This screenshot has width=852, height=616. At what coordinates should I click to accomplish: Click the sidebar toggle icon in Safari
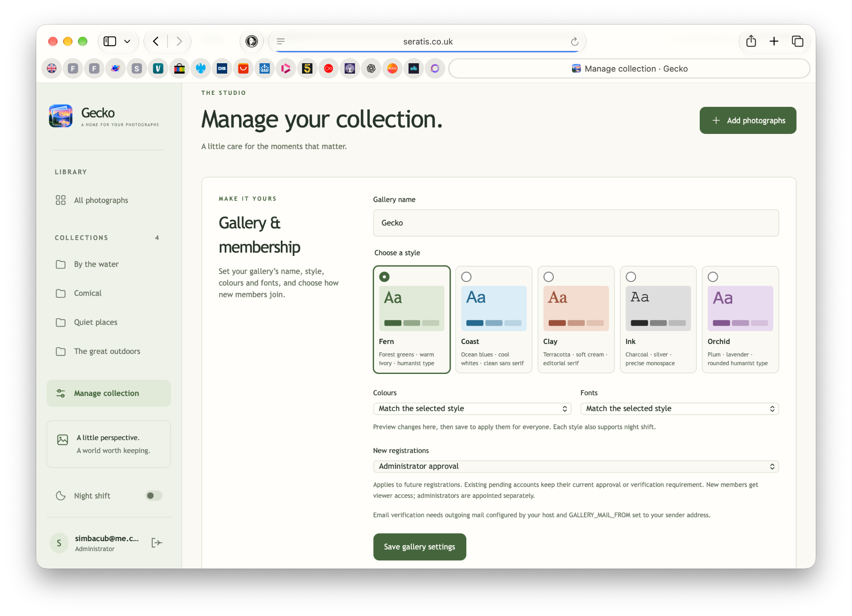[110, 41]
